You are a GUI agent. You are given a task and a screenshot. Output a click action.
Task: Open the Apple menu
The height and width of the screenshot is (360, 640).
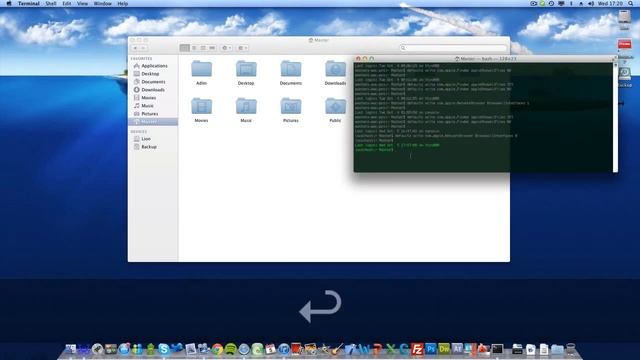pyautogui.click(x=9, y=4)
